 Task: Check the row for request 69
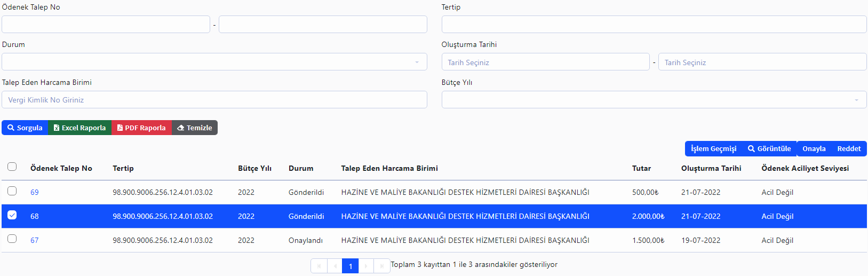(12, 191)
